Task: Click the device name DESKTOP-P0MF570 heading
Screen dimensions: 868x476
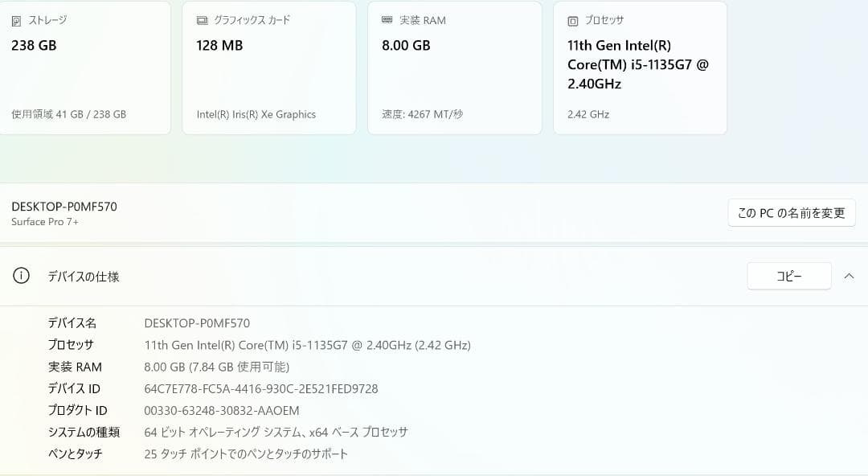Action: point(63,206)
